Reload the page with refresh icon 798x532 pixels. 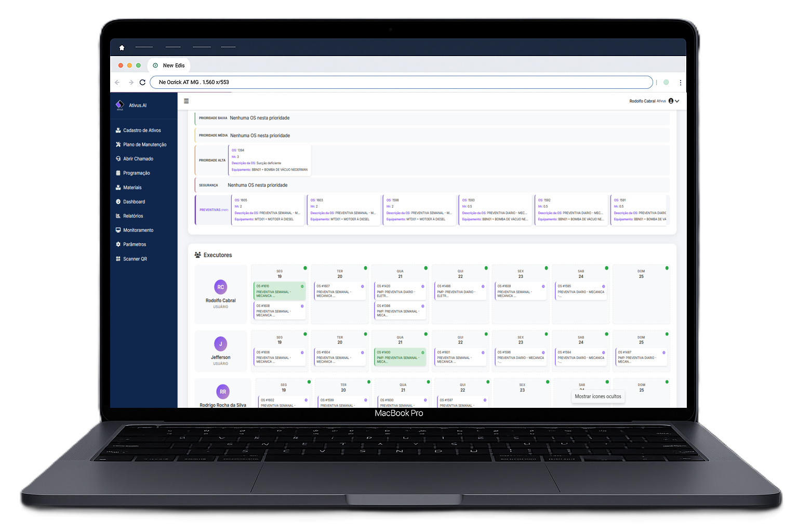coord(142,82)
